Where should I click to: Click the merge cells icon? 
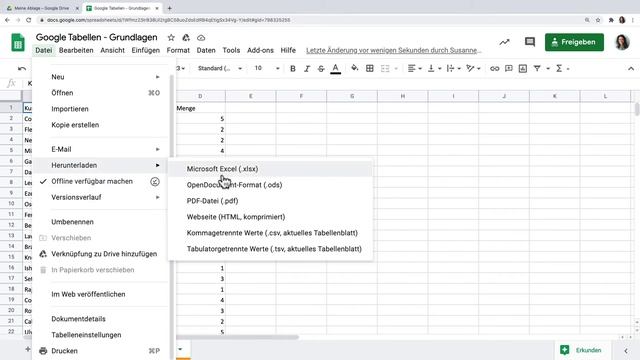click(385, 69)
